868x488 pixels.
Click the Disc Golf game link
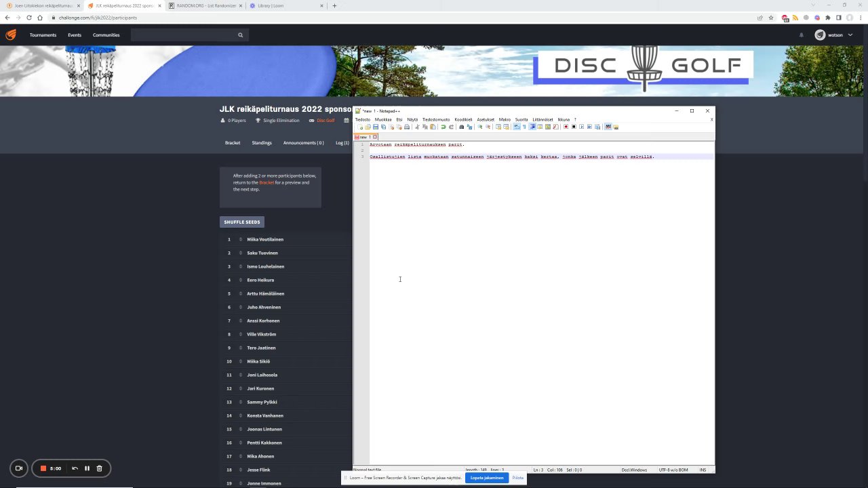325,121
